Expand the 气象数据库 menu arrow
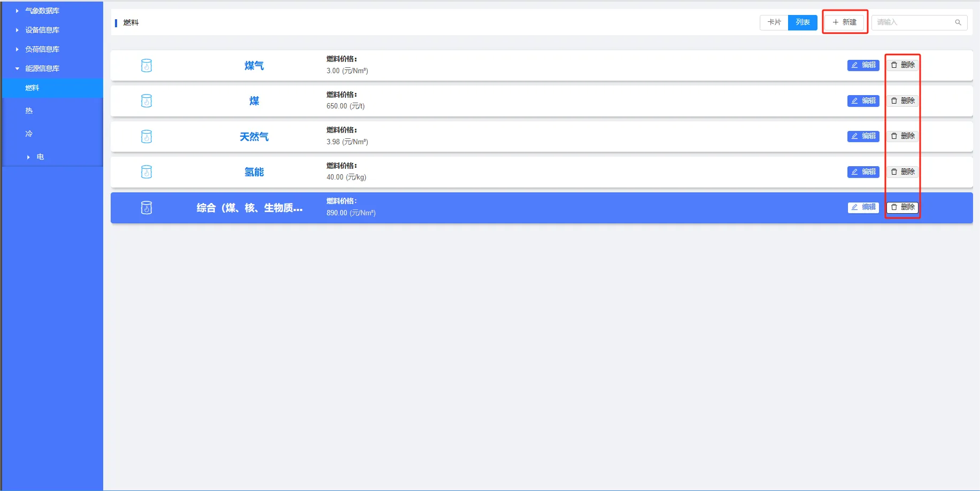The width and height of the screenshot is (980, 491). 17,11
